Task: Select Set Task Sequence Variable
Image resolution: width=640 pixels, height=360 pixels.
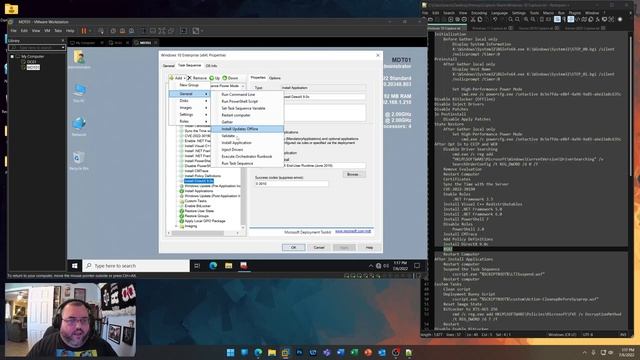Action: click(247, 108)
